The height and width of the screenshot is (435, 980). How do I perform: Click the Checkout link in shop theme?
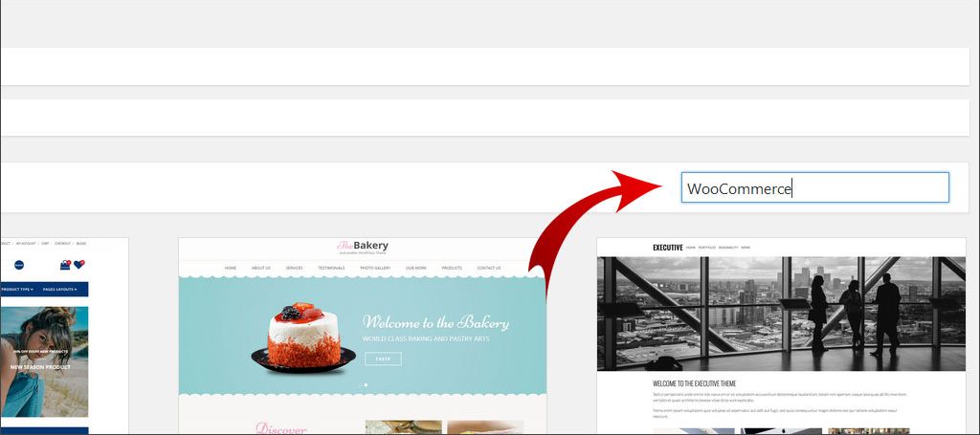pos(62,244)
